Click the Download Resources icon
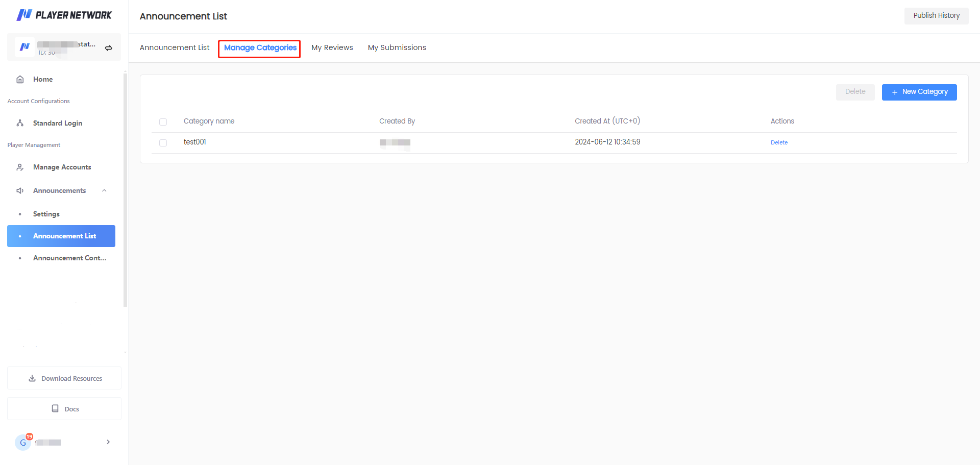This screenshot has height=465, width=980. click(x=32, y=379)
